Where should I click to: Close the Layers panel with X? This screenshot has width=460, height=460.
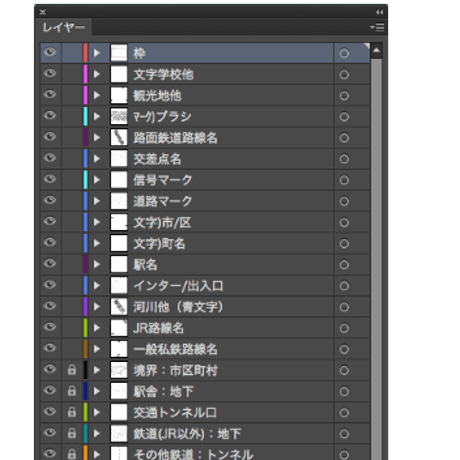coord(43,12)
